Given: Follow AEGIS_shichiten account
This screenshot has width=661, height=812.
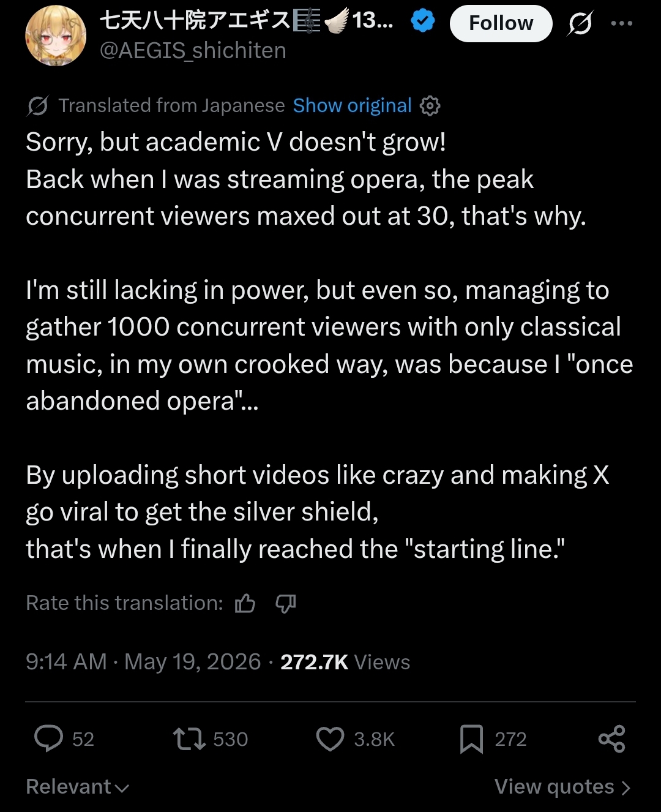Looking at the screenshot, I should pyautogui.click(x=501, y=23).
